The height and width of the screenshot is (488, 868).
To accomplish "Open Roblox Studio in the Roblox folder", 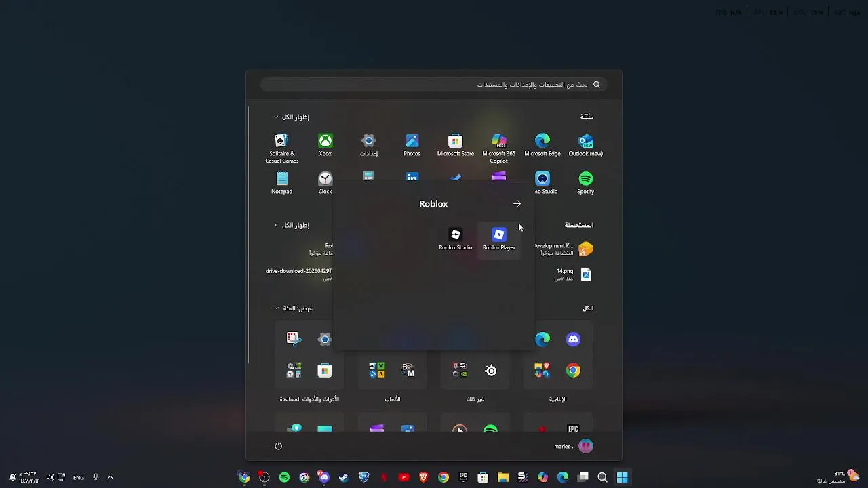I will pos(456,239).
